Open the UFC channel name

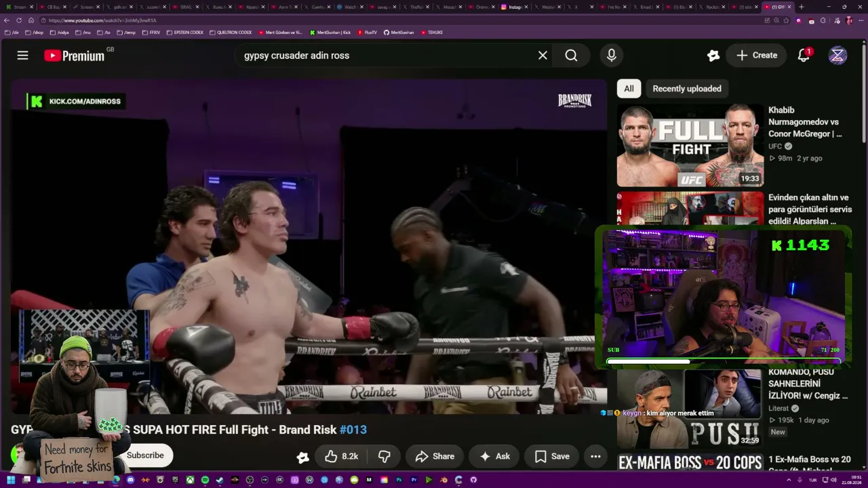tap(775, 146)
